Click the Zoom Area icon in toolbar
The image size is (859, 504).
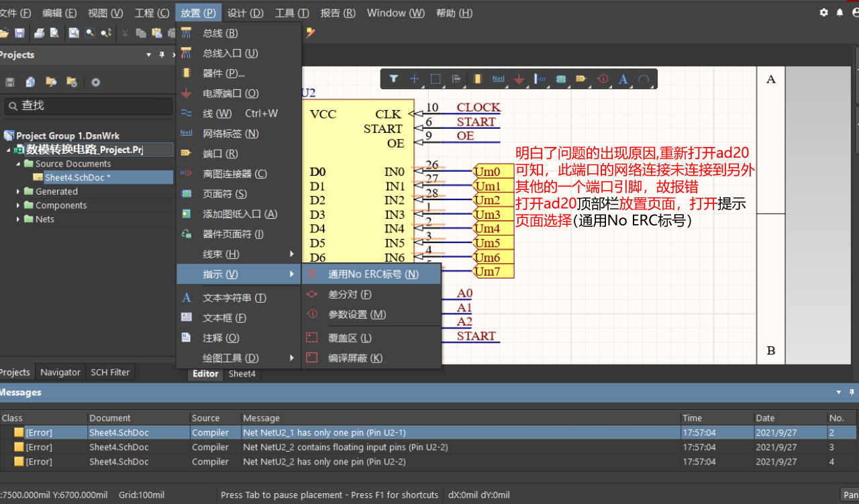89,33
